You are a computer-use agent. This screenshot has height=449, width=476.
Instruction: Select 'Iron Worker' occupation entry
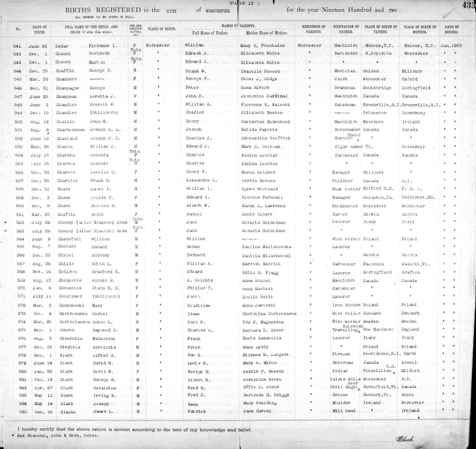346,305
